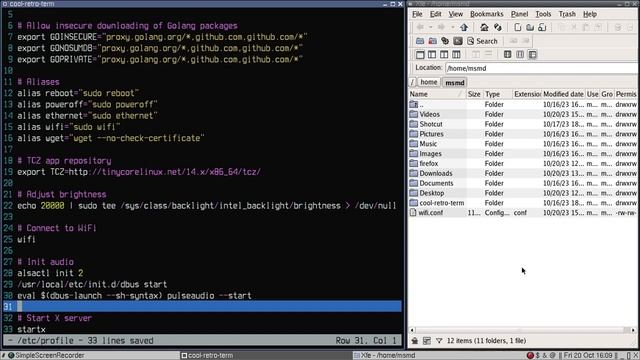Toggle hidden files icon in Xfe status bar
This screenshot has height=360, width=640.
point(415,340)
